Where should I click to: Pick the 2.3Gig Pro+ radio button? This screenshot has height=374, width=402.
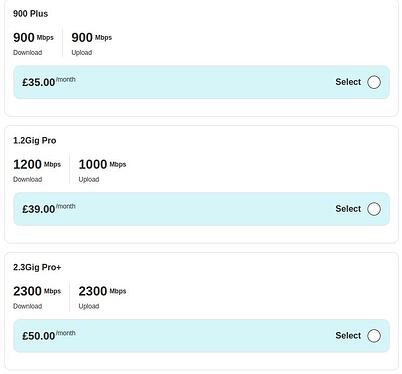tap(374, 336)
